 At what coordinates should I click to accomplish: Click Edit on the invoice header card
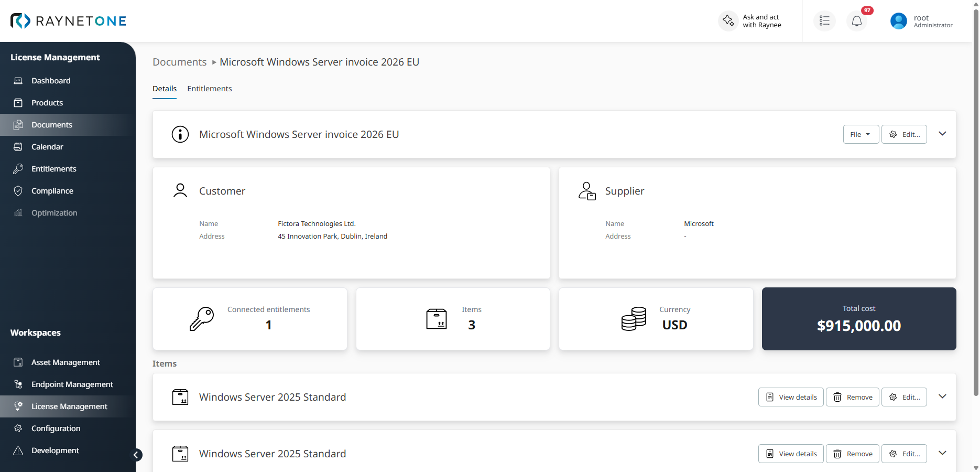click(904, 134)
